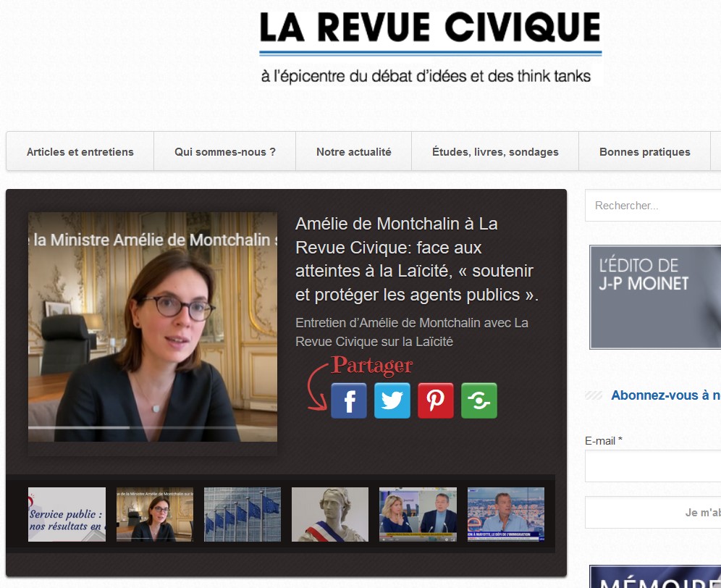Viewport: 721px width, 588px height.
Task: Click the E-mail subscription input field
Action: tap(653, 466)
